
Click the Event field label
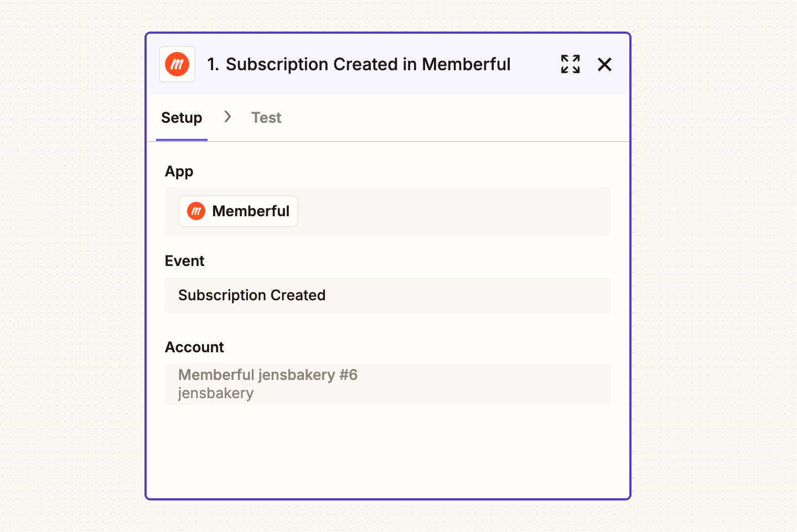pos(184,261)
